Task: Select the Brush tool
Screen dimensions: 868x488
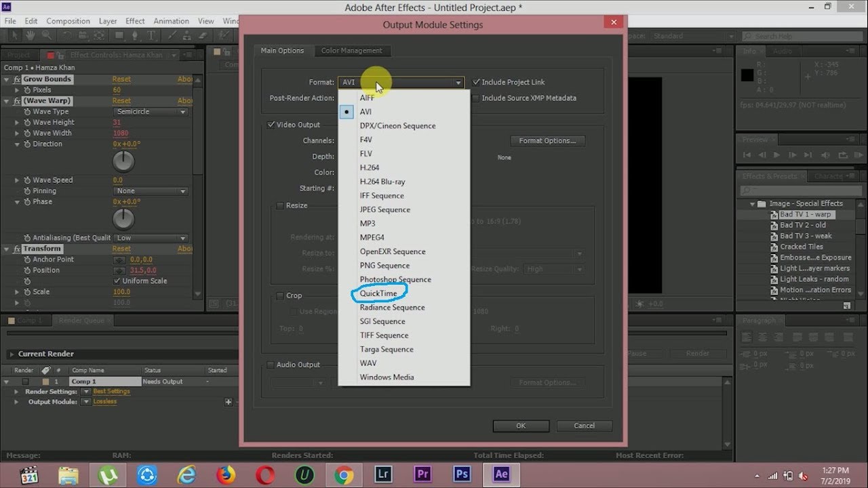Action: tap(172, 35)
